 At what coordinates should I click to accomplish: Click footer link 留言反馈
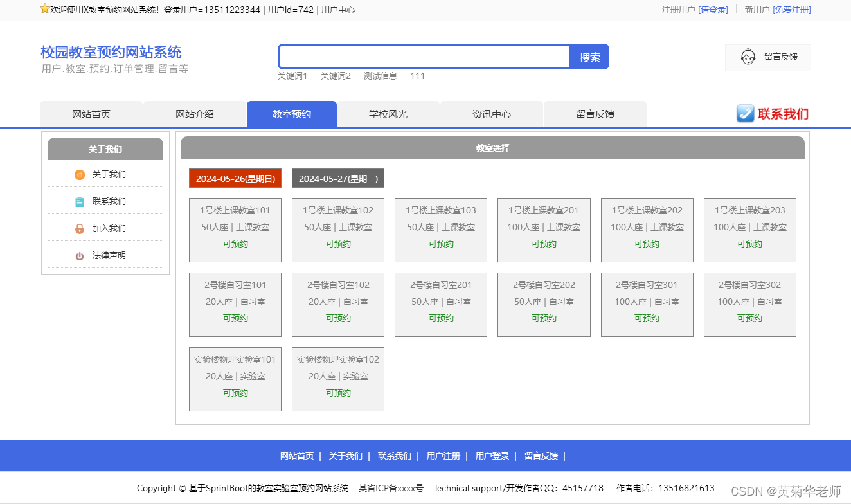(x=541, y=456)
